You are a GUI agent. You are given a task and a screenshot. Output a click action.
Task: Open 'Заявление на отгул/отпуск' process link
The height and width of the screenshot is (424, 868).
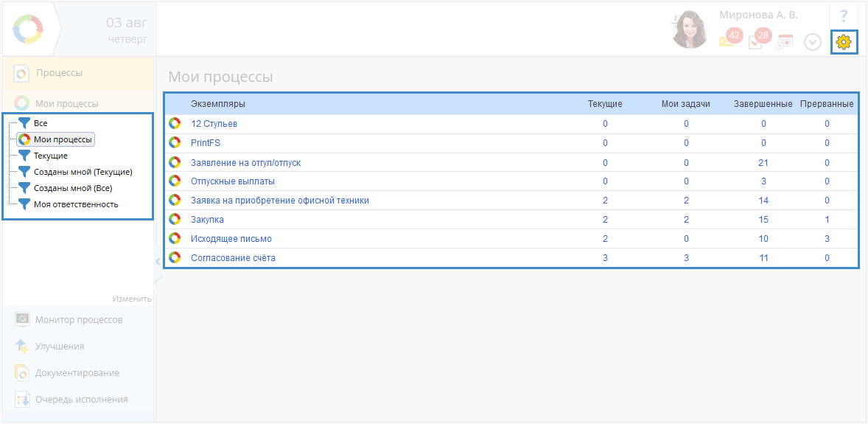pyautogui.click(x=245, y=162)
